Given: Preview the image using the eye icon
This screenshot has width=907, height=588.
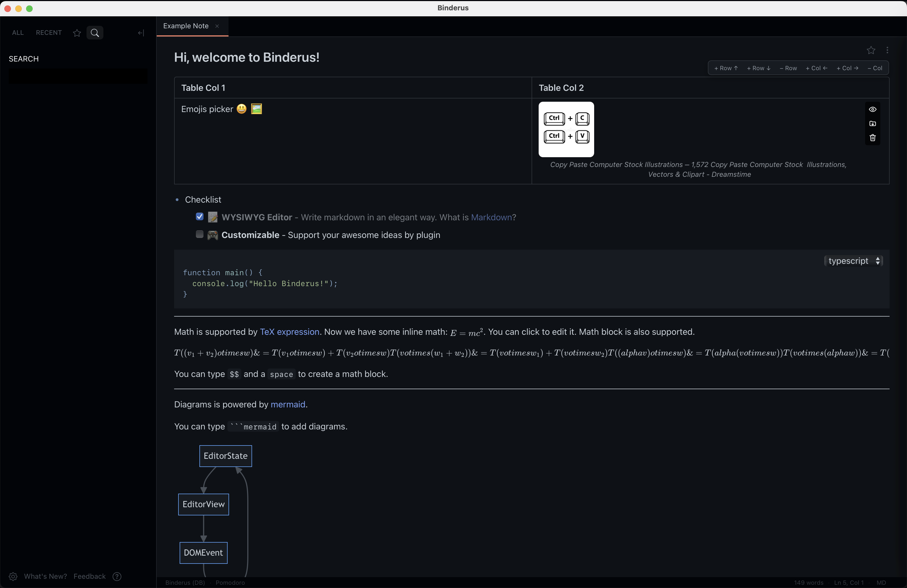Looking at the screenshot, I should click(873, 109).
